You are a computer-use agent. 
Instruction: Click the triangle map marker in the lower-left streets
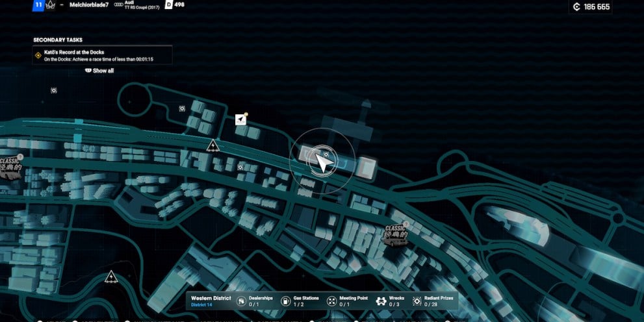click(x=111, y=277)
